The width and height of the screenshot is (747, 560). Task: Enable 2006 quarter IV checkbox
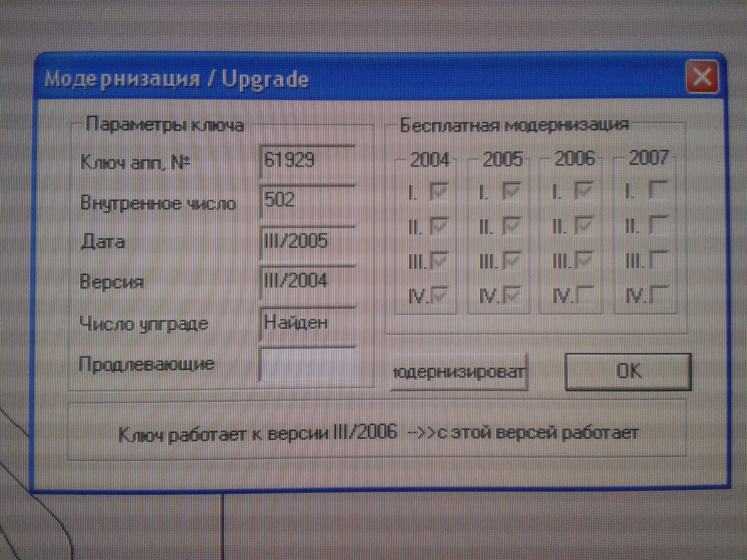[x=584, y=295]
